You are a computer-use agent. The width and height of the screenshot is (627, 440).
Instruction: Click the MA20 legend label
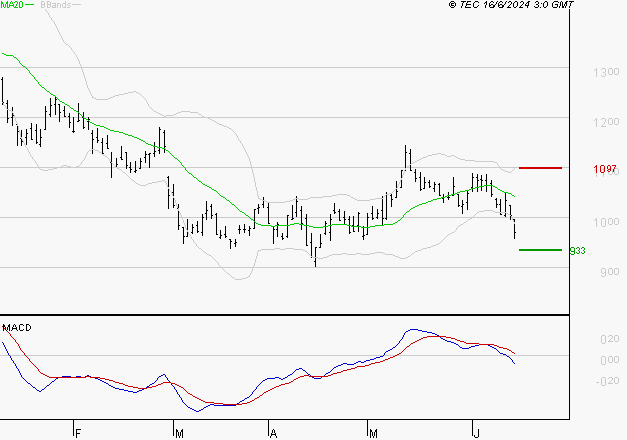[x=12, y=5]
